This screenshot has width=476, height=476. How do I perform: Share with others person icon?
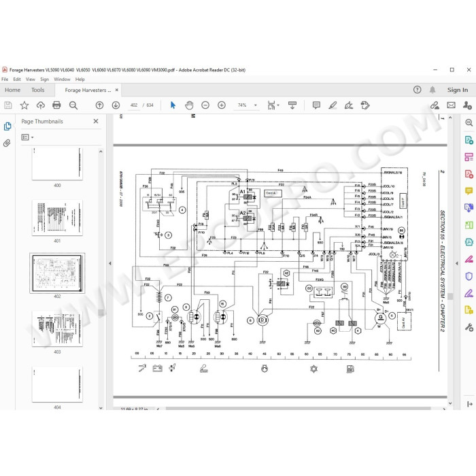click(x=467, y=105)
